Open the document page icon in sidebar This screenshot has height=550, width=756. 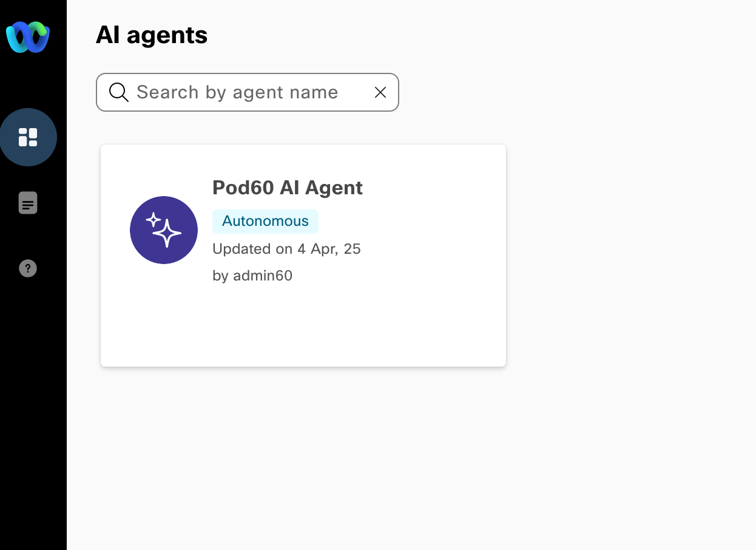[28, 203]
